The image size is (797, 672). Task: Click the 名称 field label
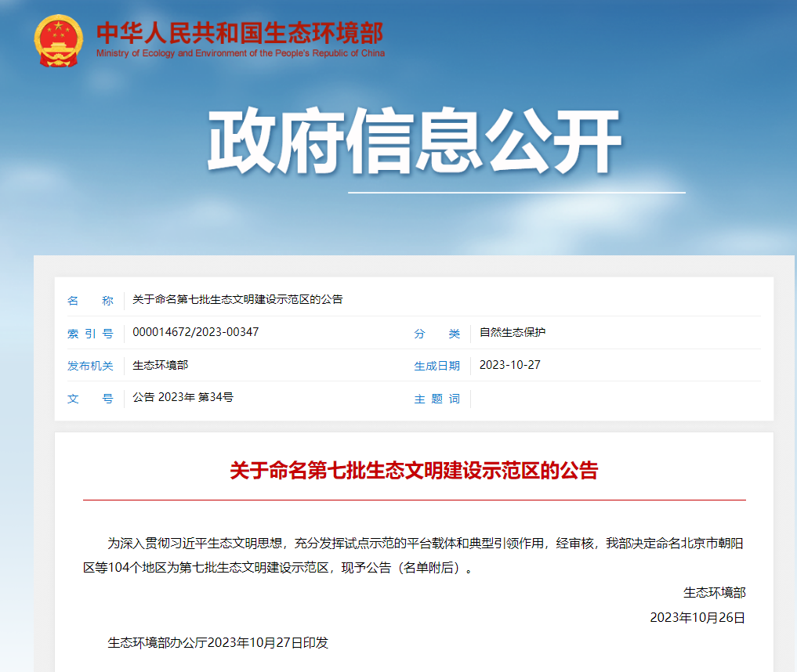point(91,300)
